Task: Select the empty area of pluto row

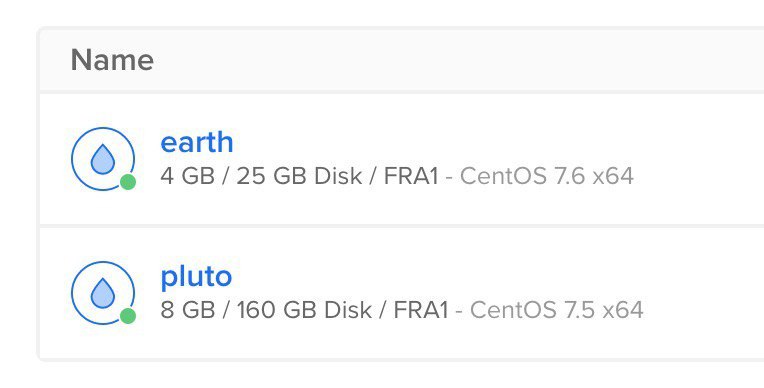Action: coord(702,293)
